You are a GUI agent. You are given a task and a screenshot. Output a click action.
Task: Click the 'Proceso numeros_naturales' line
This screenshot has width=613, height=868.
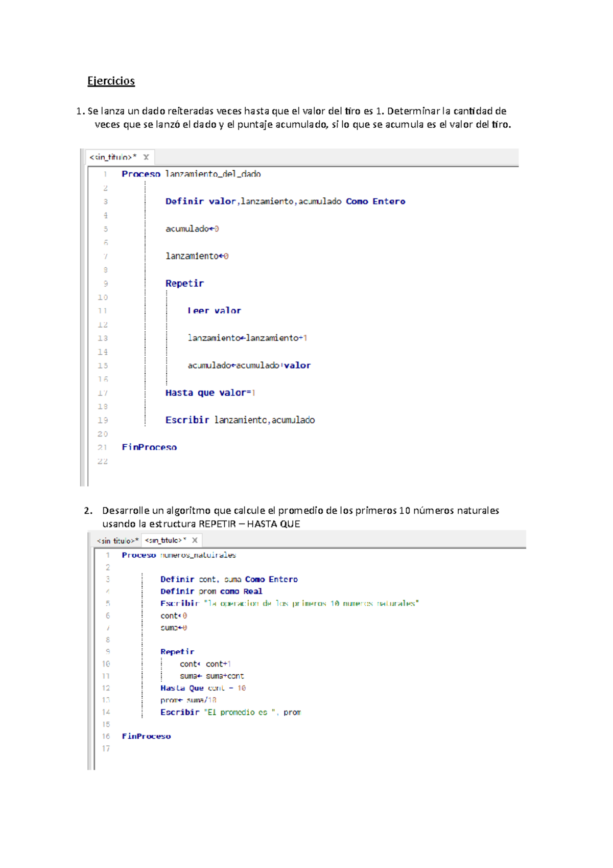(x=178, y=555)
